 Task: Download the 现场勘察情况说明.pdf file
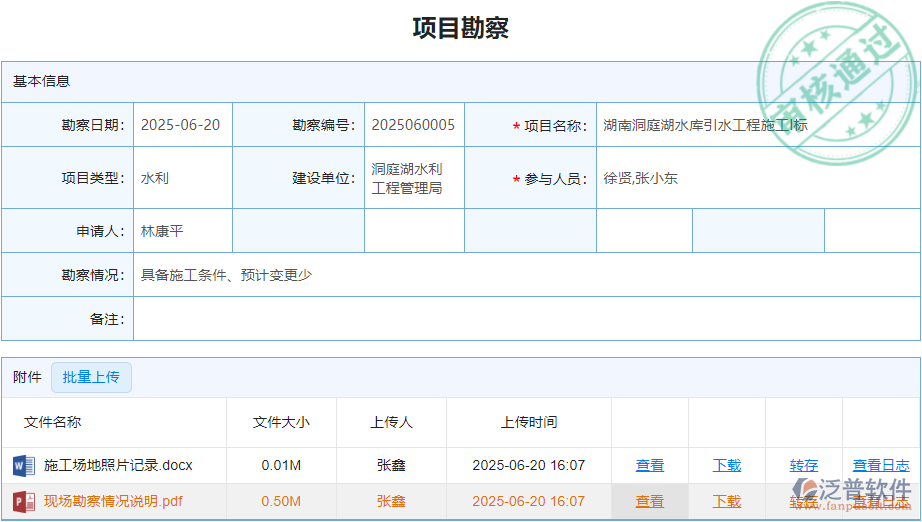tap(727, 502)
